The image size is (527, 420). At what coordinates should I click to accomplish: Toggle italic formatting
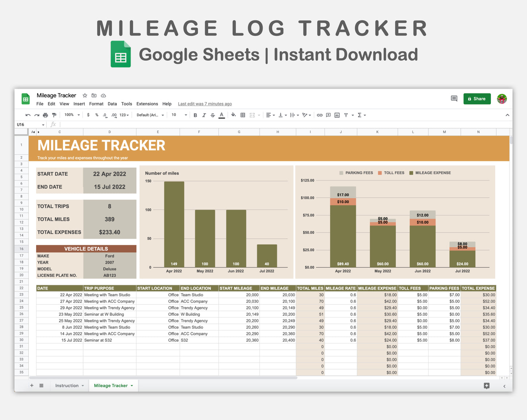coord(204,115)
